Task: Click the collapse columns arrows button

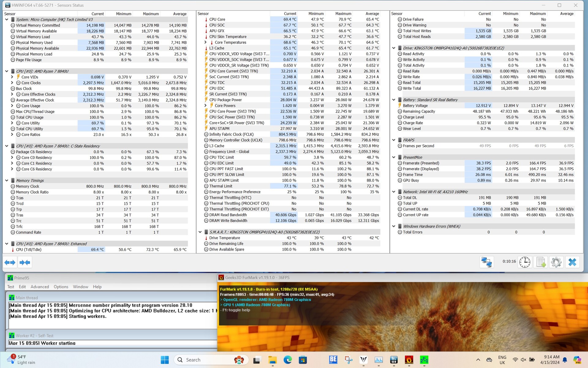Action: point(24,262)
